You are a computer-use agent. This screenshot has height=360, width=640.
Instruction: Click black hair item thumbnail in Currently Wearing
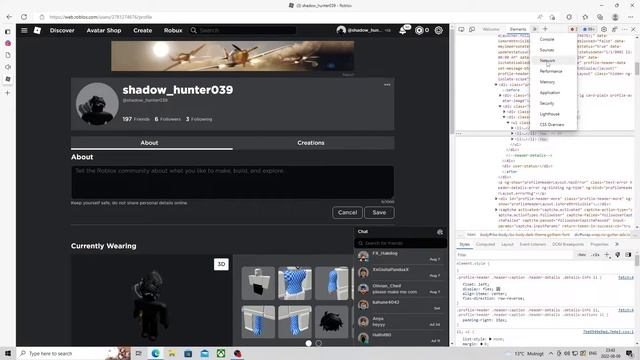331,322
